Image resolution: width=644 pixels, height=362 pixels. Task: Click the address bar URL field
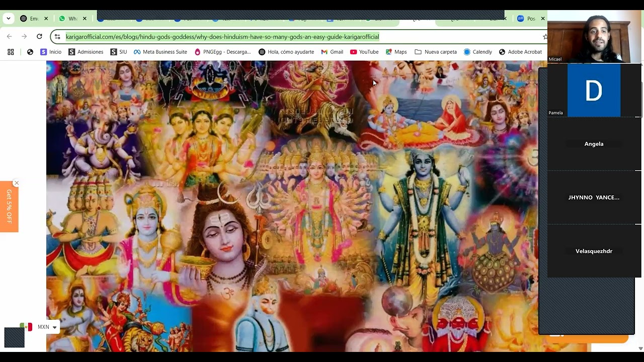coord(299,37)
